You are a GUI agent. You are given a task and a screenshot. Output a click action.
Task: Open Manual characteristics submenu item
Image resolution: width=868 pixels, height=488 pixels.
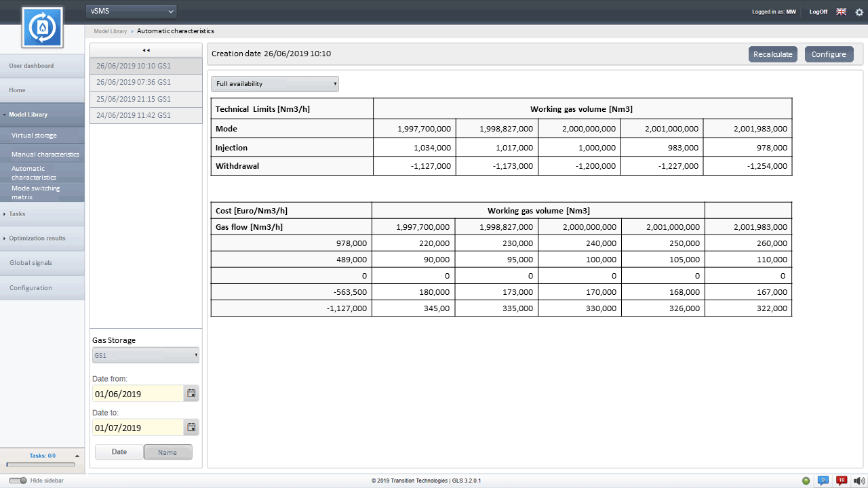coord(42,154)
